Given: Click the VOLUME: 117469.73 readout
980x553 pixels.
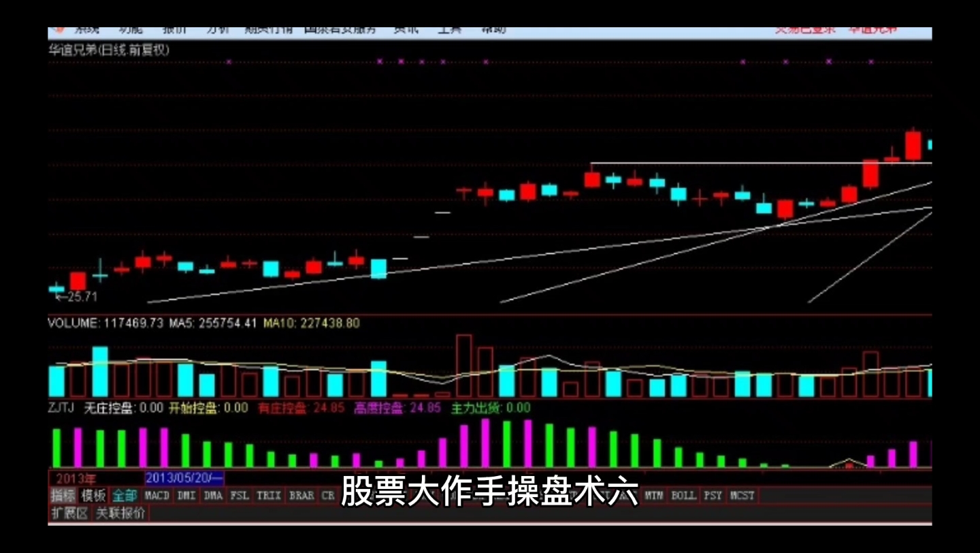Looking at the screenshot, I should pyautogui.click(x=105, y=323).
